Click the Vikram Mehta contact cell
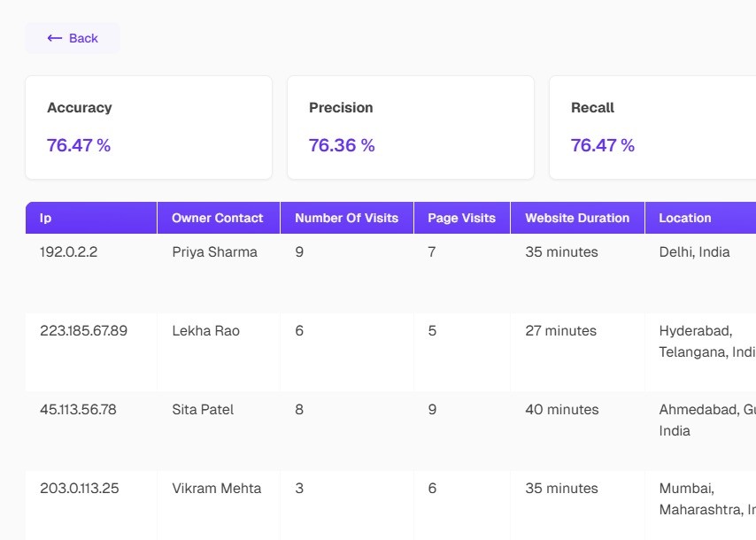 click(219, 505)
